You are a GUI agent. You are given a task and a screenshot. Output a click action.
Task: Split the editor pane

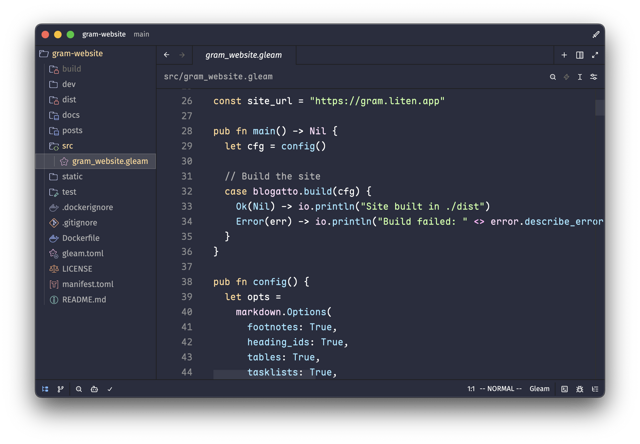(580, 55)
